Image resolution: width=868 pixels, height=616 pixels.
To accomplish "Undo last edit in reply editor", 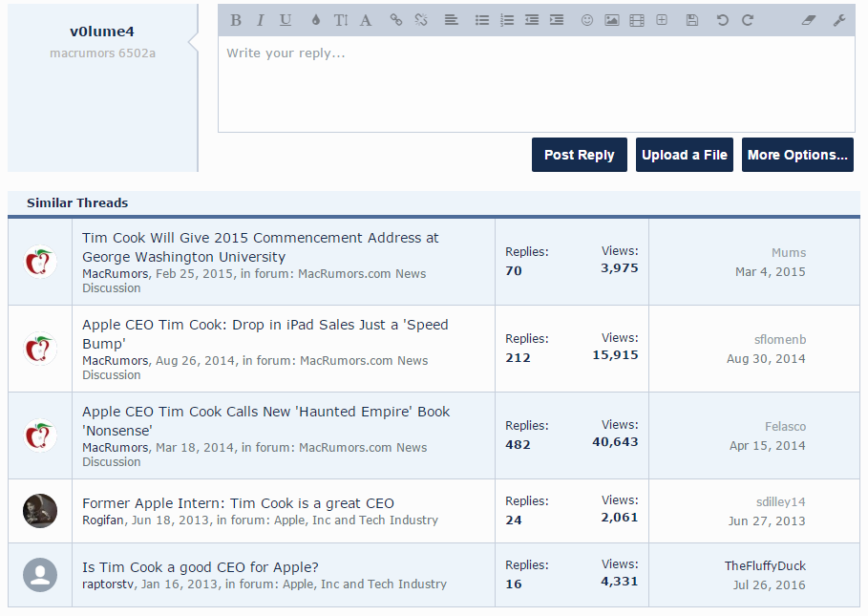I will (723, 20).
